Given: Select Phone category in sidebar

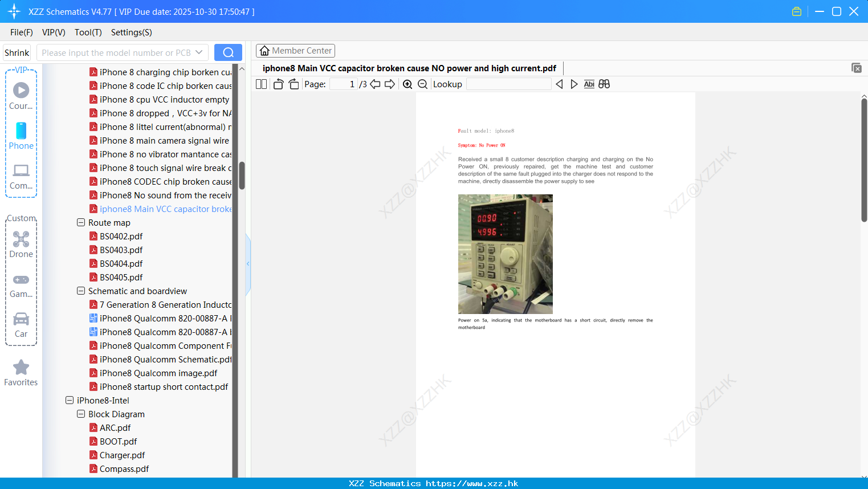Looking at the screenshot, I should pyautogui.click(x=21, y=136).
